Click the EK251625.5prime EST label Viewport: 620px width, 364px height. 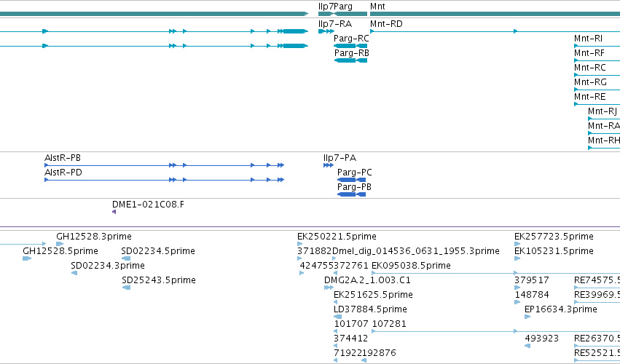[x=373, y=295]
